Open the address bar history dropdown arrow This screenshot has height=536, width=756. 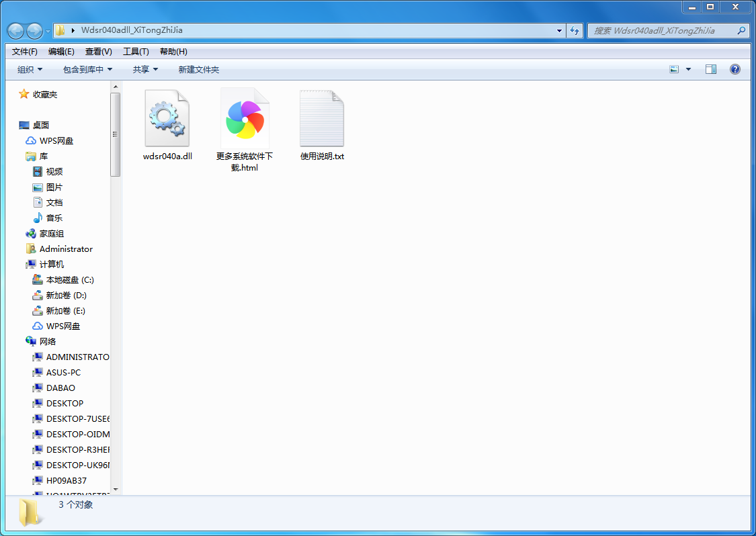click(559, 30)
